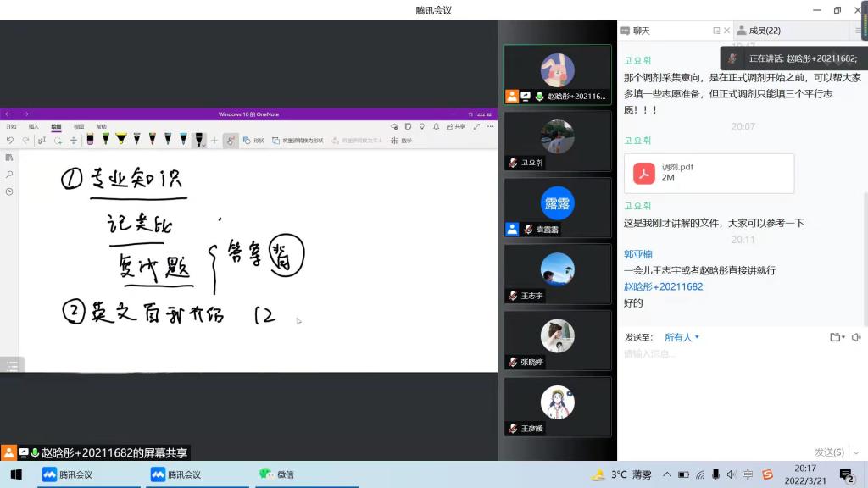Pop out the chat panel
The image size is (868, 488).
(x=716, y=30)
